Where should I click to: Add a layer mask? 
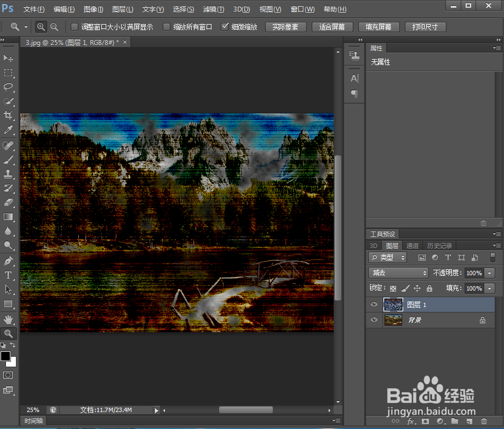(425, 421)
